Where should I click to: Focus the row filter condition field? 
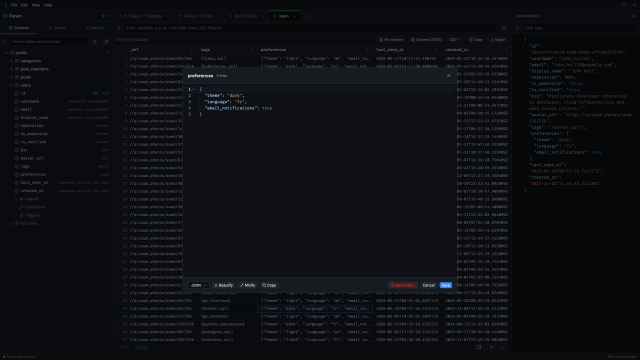coord(310,28)
